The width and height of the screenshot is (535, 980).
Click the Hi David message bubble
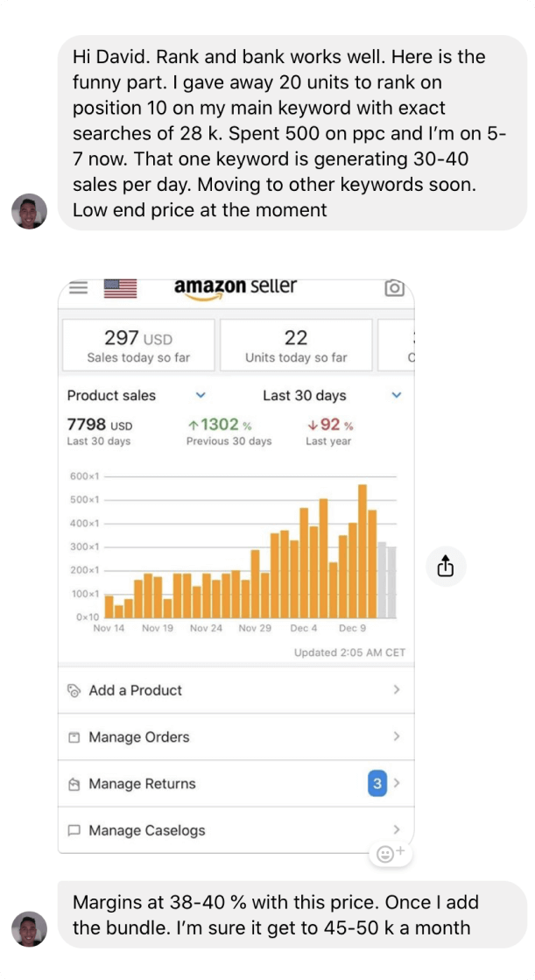pyautogui.click(x=292, y=133)
